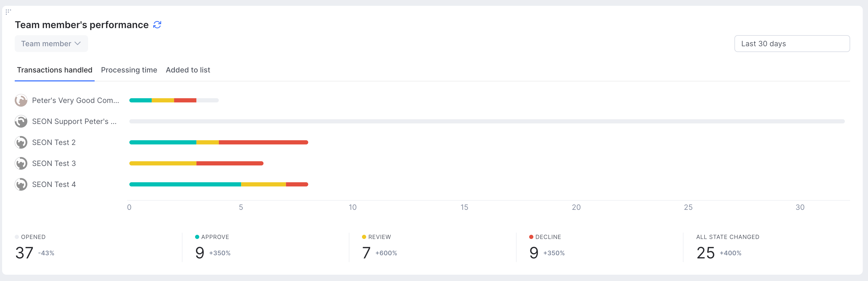Viewport: 868px width, 281px height.
Task: Click Peter's Very Good Company avatar
Action: [x=21, y=100]
